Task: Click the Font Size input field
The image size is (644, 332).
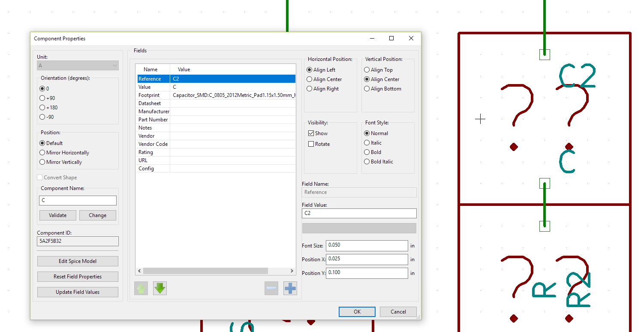Action: click(367, 245)
